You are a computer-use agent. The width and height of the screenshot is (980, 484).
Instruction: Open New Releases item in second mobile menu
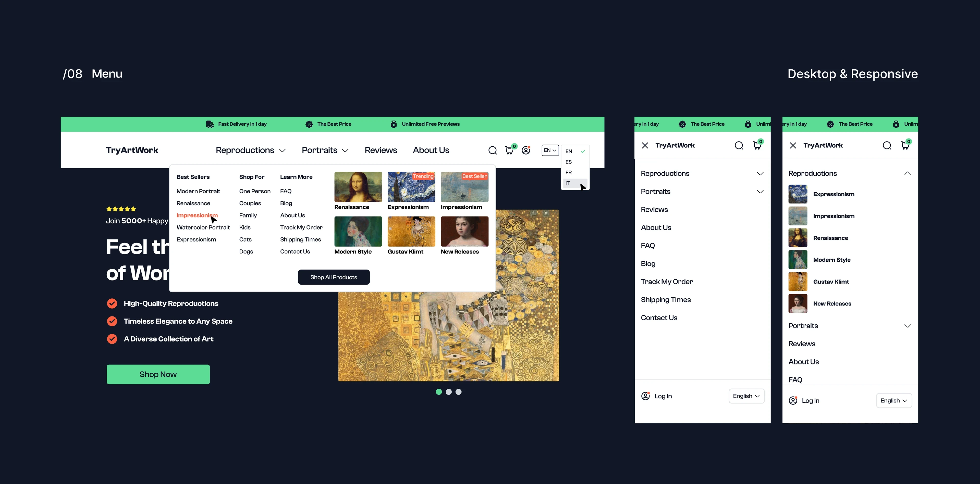point(850,303)
